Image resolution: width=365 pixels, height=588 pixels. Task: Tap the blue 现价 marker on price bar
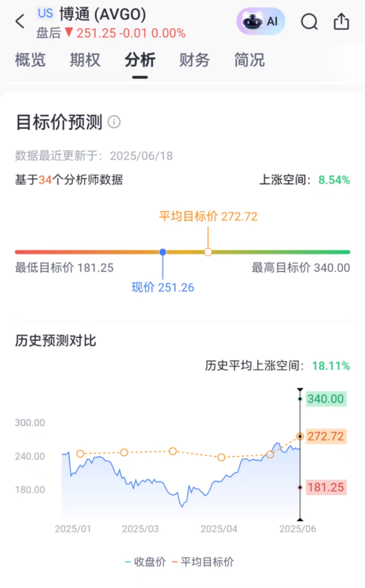163,252
